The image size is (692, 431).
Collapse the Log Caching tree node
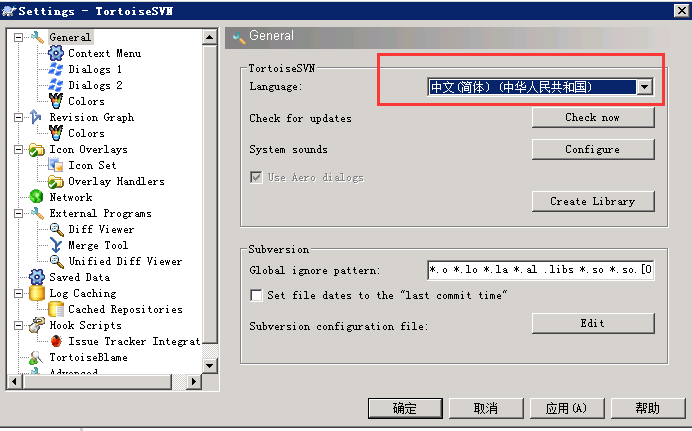point(19,293)
